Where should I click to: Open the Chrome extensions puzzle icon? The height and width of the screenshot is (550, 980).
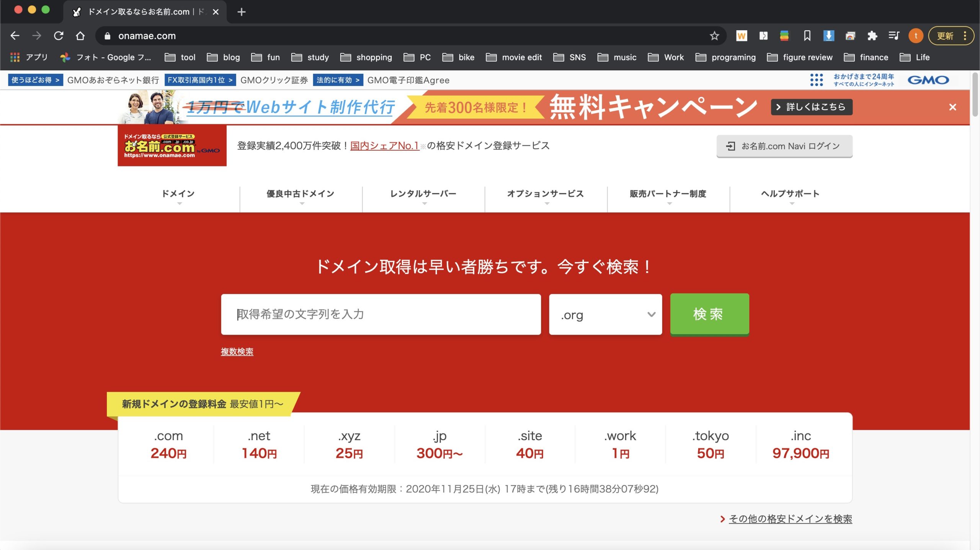click(872, 36)
